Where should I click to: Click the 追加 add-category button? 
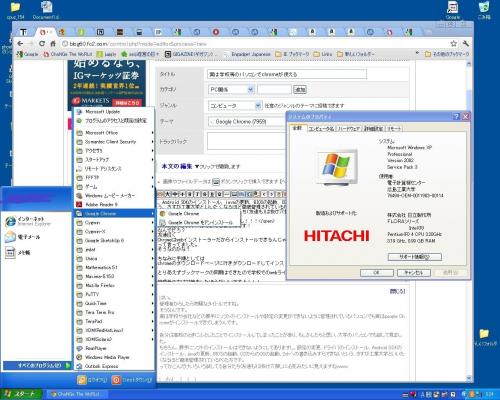coord(300,89)
